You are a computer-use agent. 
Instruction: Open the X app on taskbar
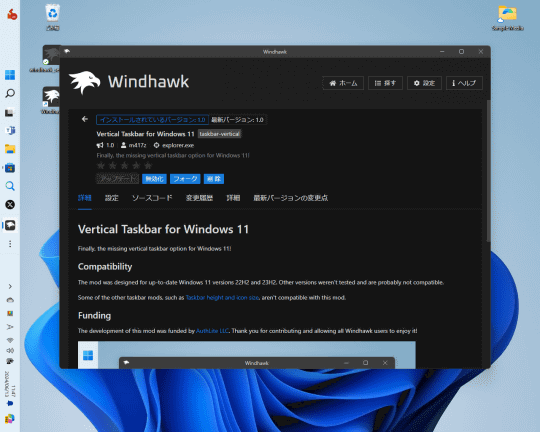click(10, 205)
